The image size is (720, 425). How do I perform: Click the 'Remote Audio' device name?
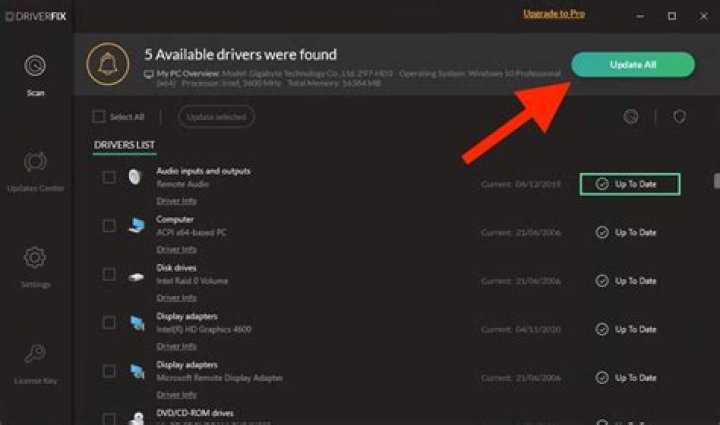tap(182, 184)
